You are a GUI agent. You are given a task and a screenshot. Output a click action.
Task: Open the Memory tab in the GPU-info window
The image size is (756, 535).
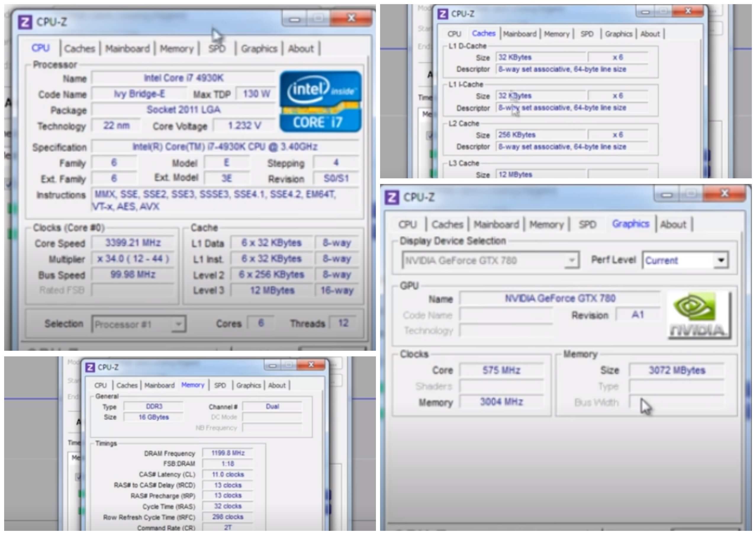click(x=547, y=225)
